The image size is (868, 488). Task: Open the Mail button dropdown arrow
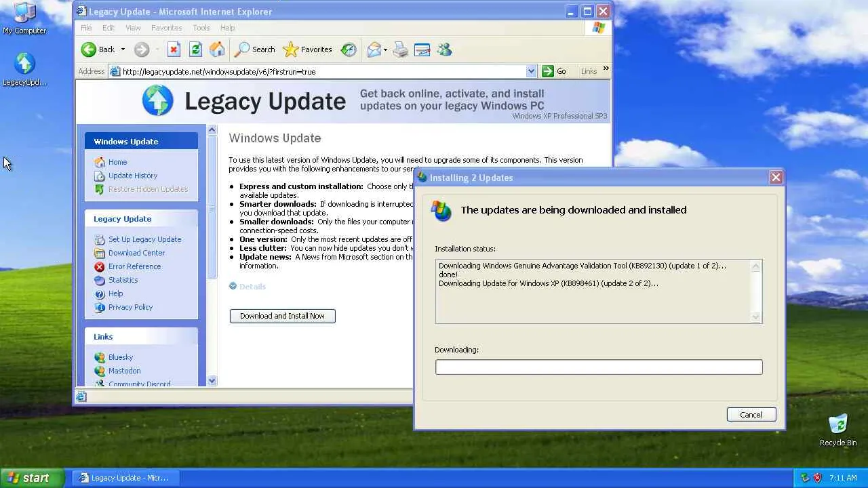pos(385,49)
